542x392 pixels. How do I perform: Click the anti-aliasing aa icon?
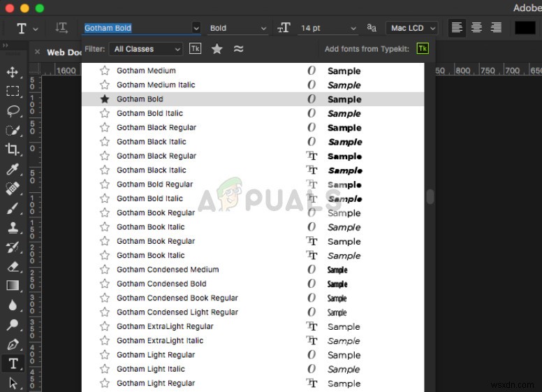pos(372,28)
